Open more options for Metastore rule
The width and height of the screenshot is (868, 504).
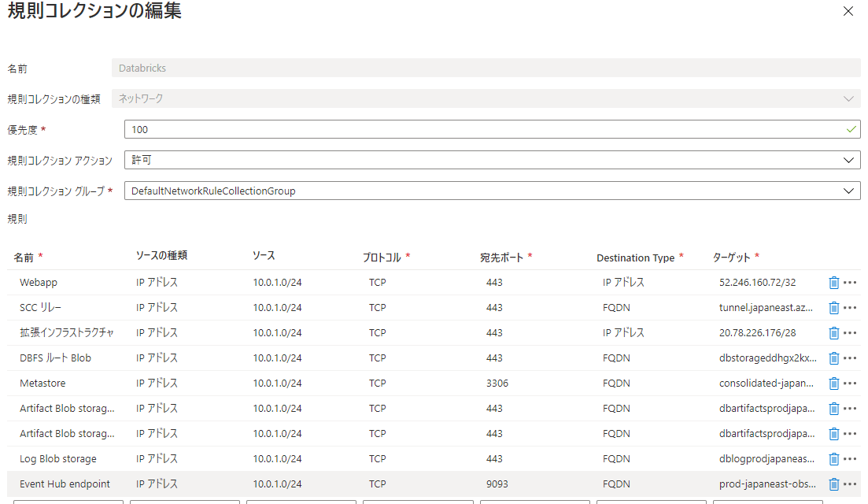click(850, 384)
